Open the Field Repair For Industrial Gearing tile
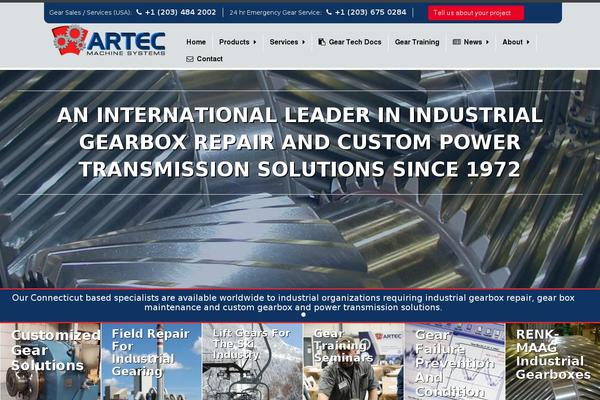 click(x=152, y=361)
